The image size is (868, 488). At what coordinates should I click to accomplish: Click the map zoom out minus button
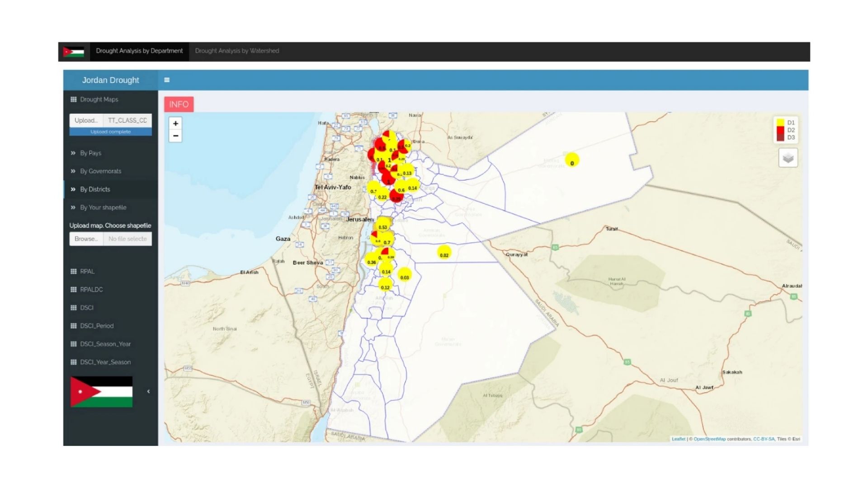[175, 136]
